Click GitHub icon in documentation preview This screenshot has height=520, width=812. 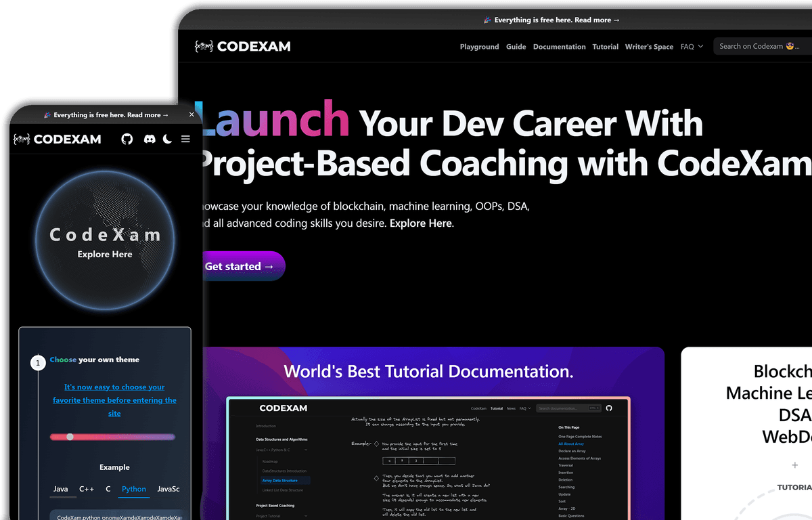point(609,408)
